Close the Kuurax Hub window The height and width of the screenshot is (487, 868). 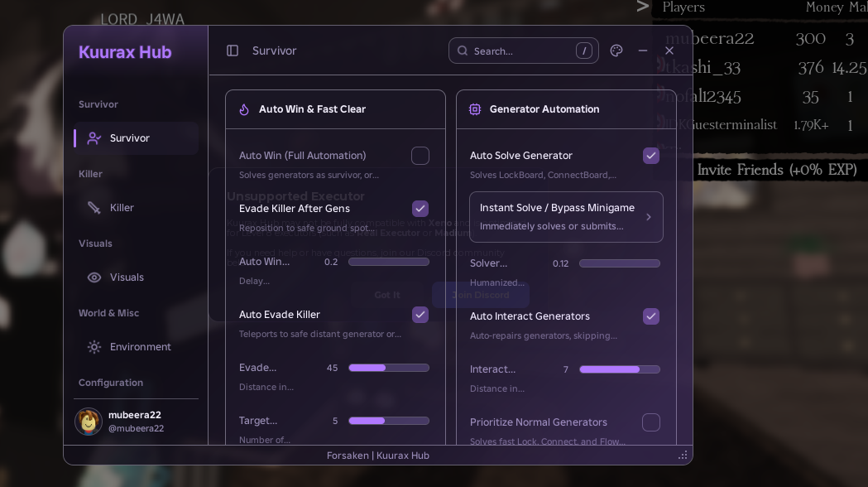tap(669, 51)
